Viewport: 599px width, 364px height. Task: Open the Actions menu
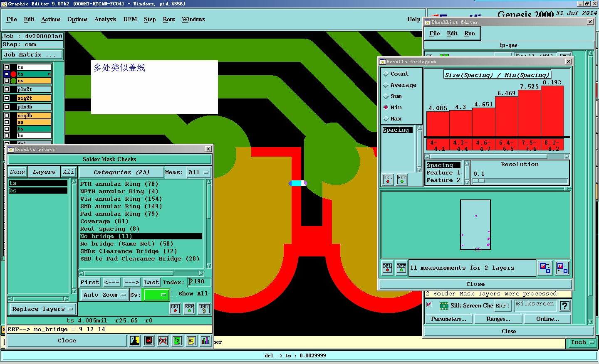pyautogui.click(x=51, y=20)
